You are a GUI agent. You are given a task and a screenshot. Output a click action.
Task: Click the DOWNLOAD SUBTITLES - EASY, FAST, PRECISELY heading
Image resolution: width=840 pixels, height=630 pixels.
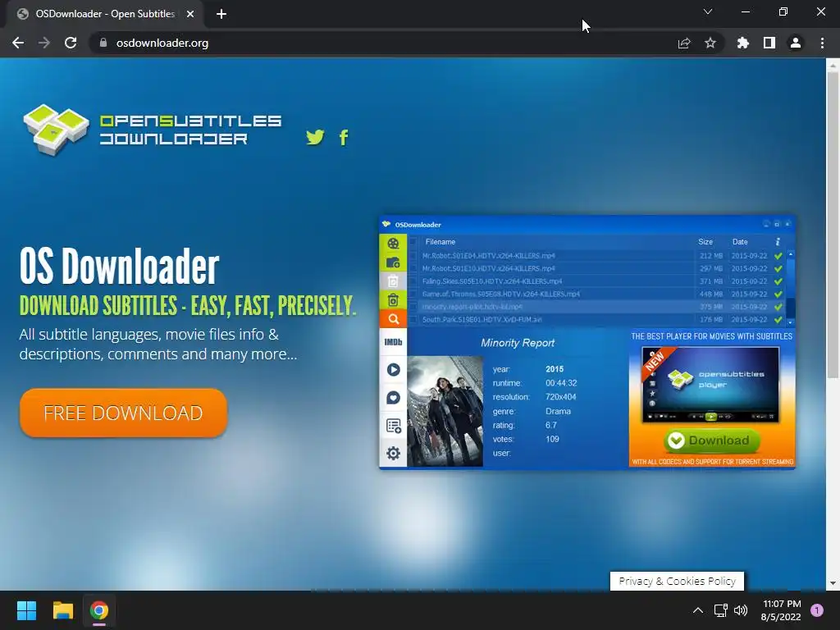188,306
